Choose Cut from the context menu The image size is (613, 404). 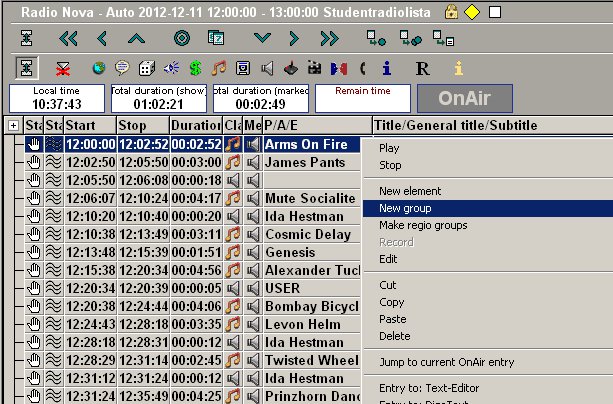pos(387,285)
